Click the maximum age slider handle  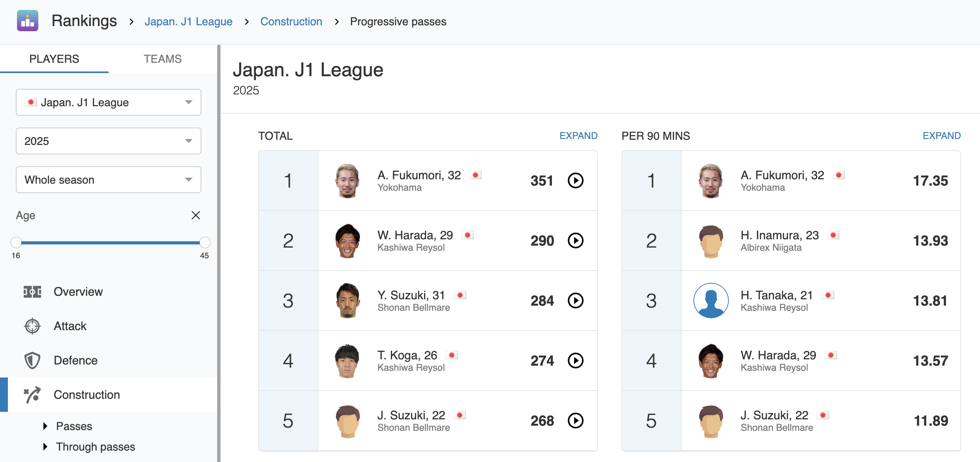(205, 242)
